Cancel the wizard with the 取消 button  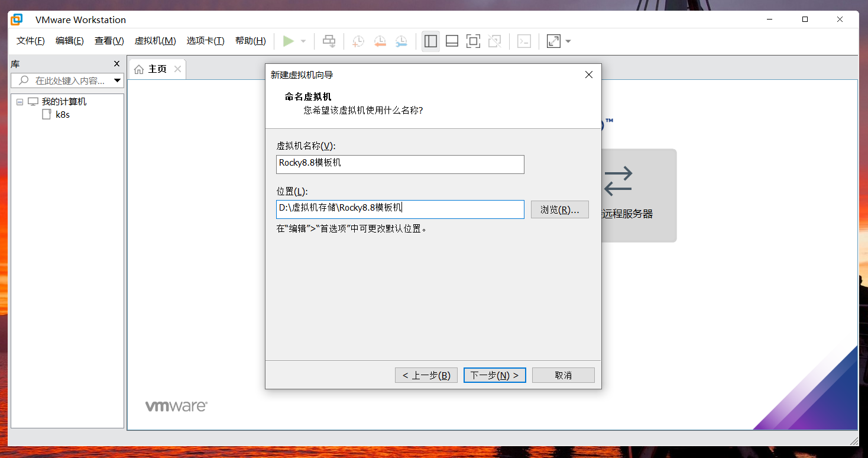563,375
